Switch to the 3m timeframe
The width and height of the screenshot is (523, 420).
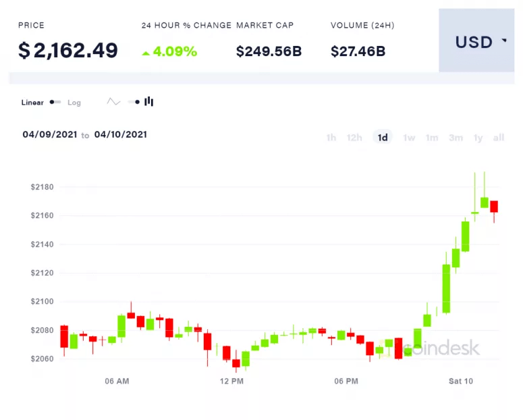pyautogui.click(x=456, y=138)
